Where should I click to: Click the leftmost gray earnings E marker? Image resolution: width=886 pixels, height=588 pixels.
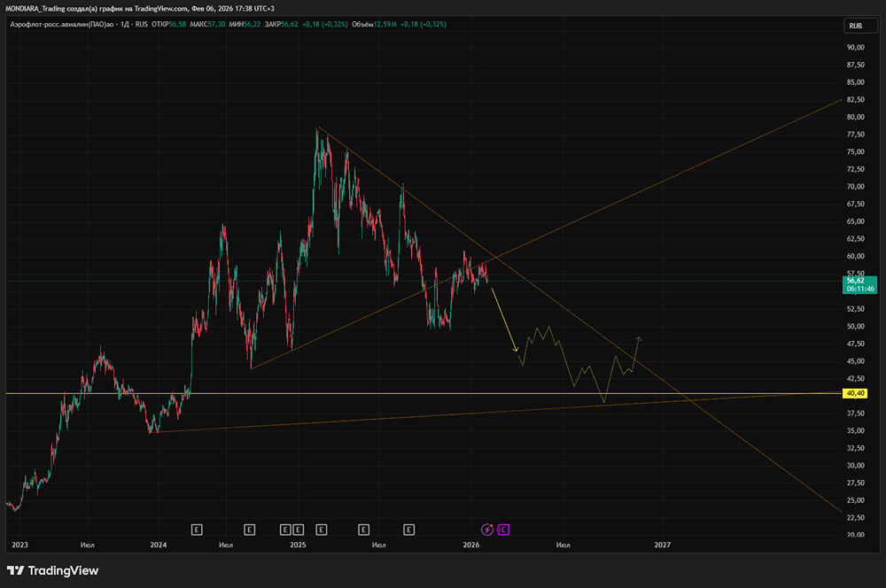point(197,530)
